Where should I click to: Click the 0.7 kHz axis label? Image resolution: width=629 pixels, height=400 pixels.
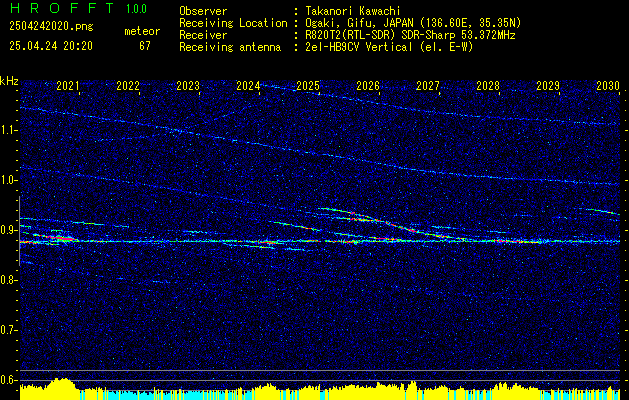tap(9, 330)
